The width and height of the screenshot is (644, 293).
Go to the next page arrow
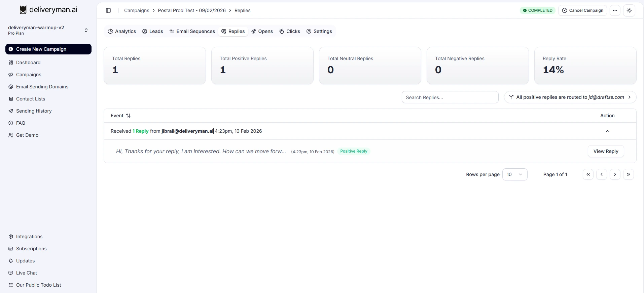615,174
